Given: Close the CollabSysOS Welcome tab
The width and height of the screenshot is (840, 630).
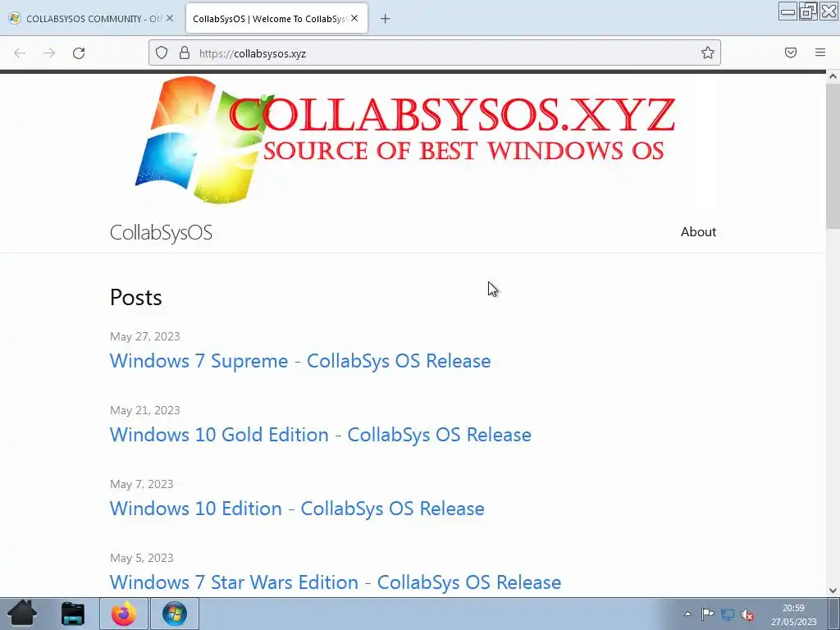Looking at the screenshot, I should (x=354, y=18).
